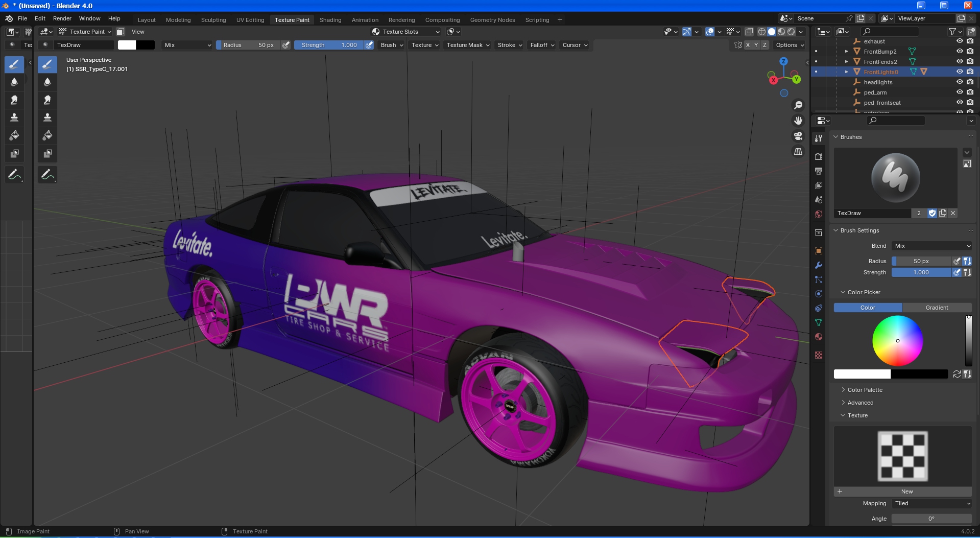The image size is (980, 538).
Task: Enable solid viewport shading mode
Action: (x=771, y=32)
